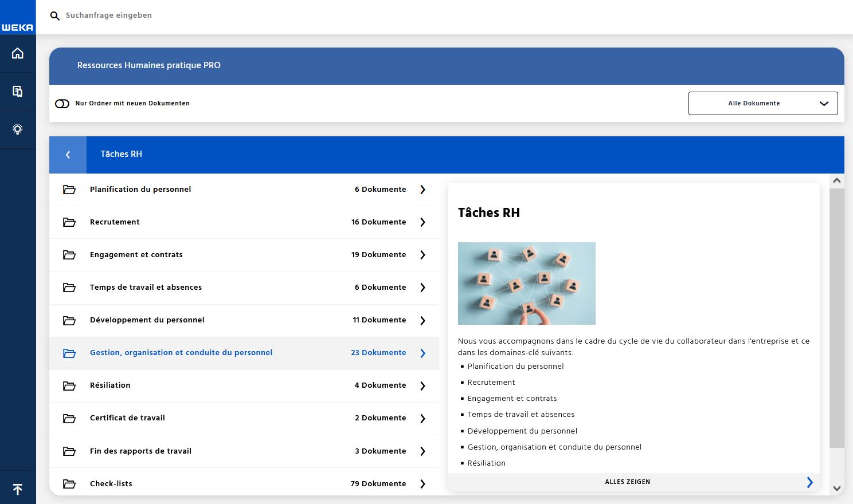Click the Check-lists folder icon

pos(69,484)
